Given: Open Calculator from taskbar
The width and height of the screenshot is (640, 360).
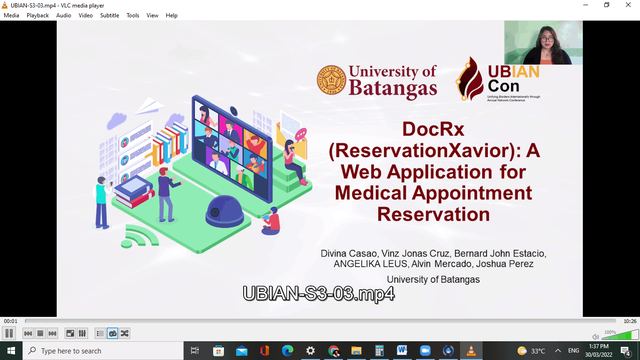Looking at the screenshot, I should click(x=379, y=351).
